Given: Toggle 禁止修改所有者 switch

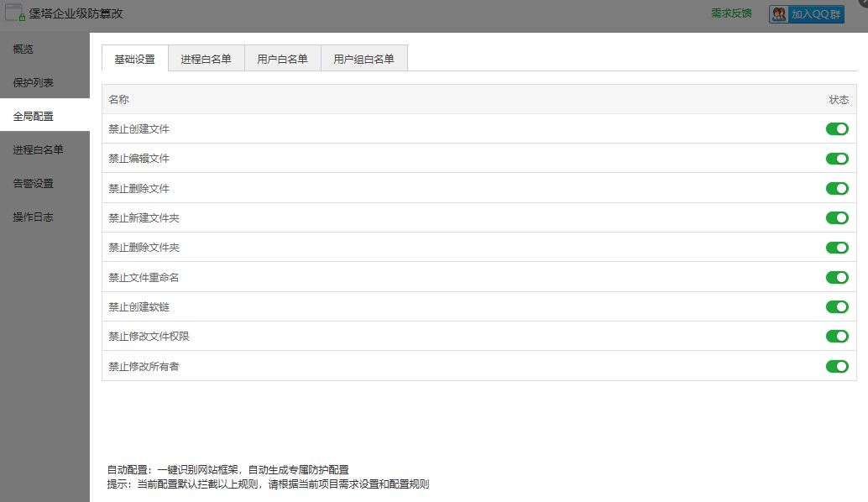Looking at the screenshot, I should [836, 366].
